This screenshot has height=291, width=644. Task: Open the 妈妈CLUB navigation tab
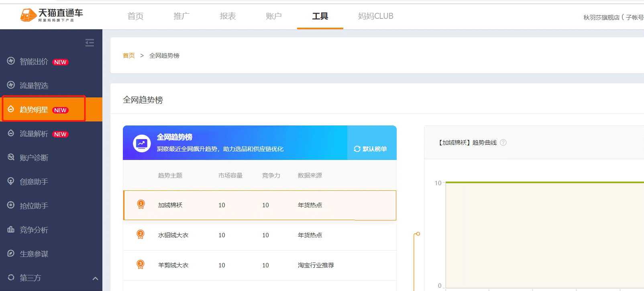[x=375, y=16]
